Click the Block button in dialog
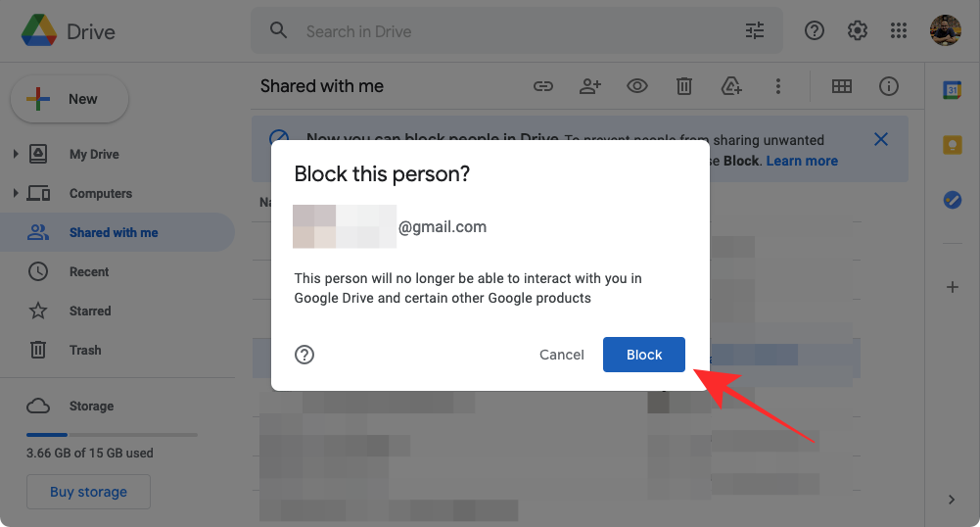980x527 pixels. click(644, 355)
